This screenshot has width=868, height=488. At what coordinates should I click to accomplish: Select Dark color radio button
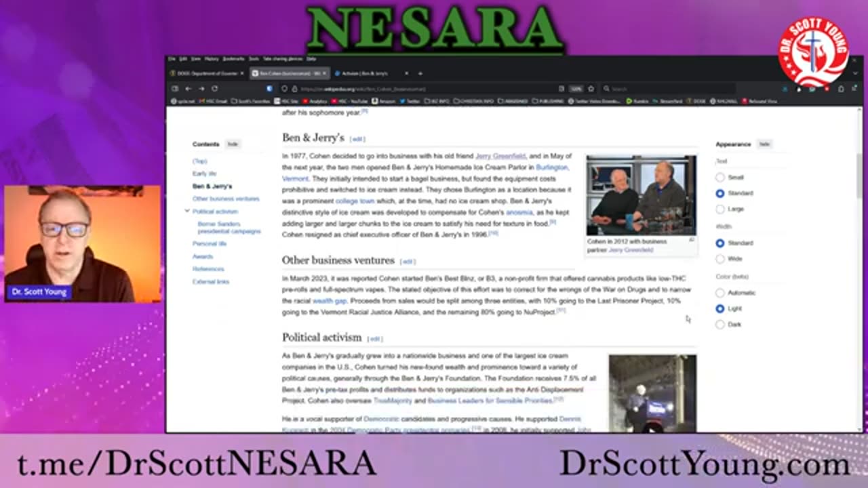click(x=720, y=325)
